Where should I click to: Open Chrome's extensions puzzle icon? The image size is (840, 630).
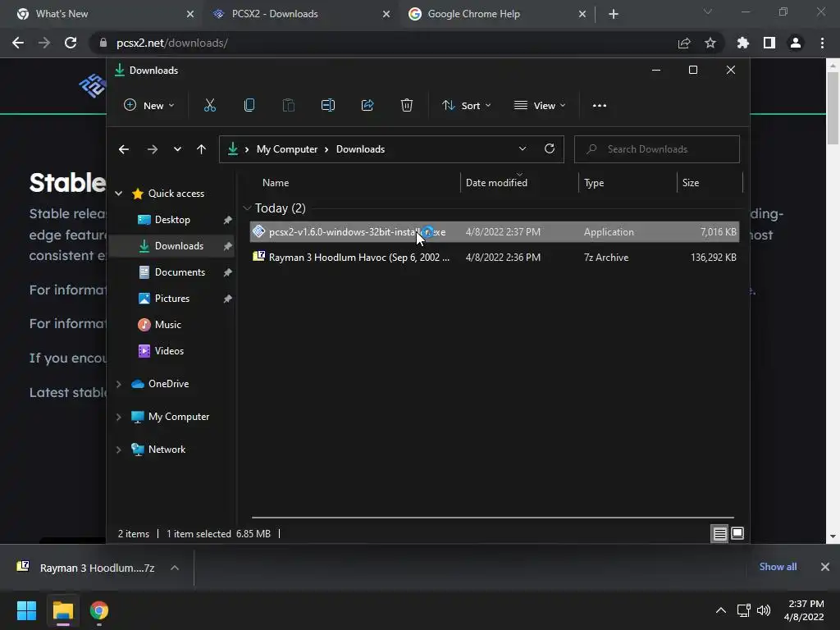coord(742,43)
